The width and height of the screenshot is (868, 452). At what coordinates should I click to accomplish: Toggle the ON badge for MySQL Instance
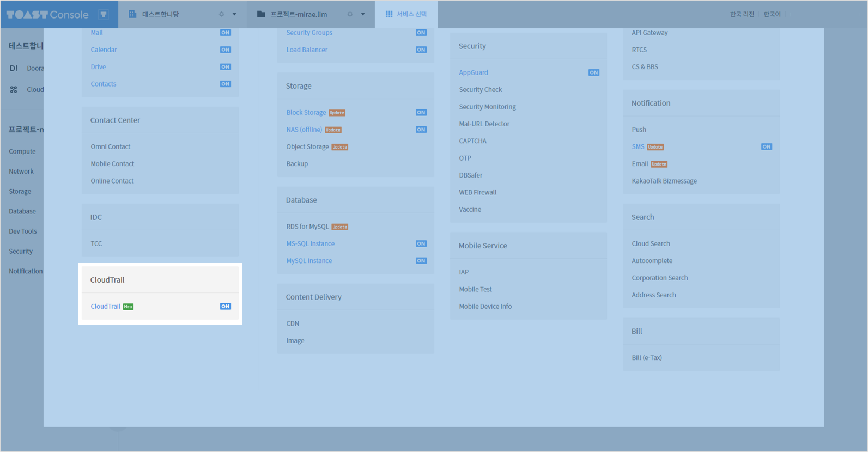tap(421, 261)
